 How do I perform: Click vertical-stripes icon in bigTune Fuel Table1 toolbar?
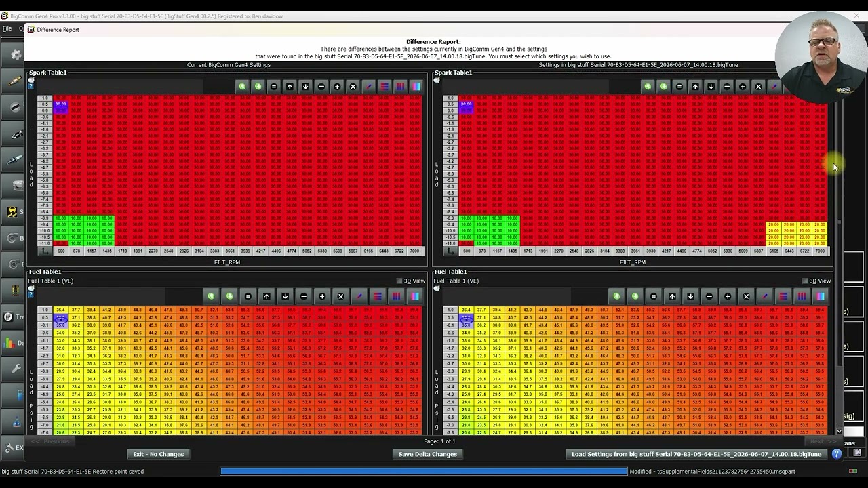(802, 296)
